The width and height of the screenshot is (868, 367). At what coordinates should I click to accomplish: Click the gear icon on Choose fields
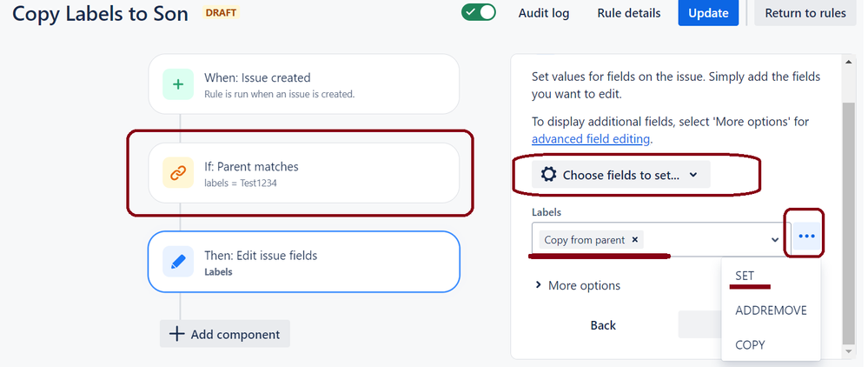pos(548,175)
